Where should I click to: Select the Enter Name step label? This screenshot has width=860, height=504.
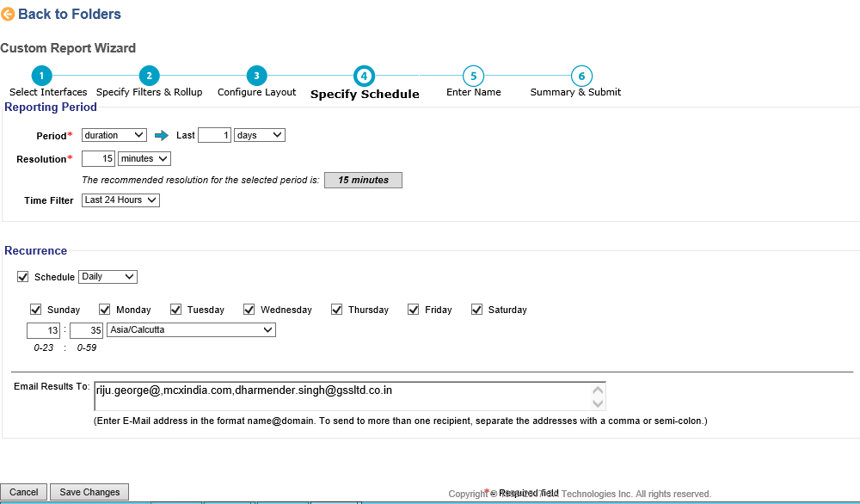point(472,92)
